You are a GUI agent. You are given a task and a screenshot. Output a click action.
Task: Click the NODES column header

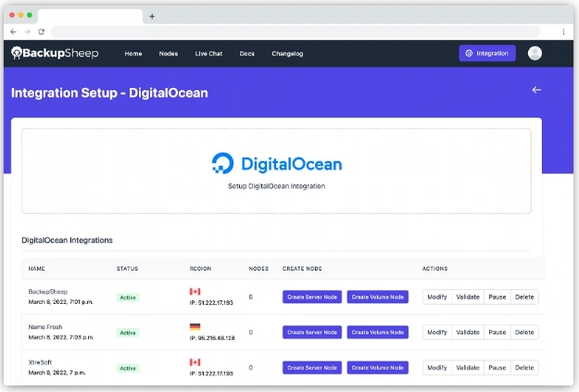258,269
